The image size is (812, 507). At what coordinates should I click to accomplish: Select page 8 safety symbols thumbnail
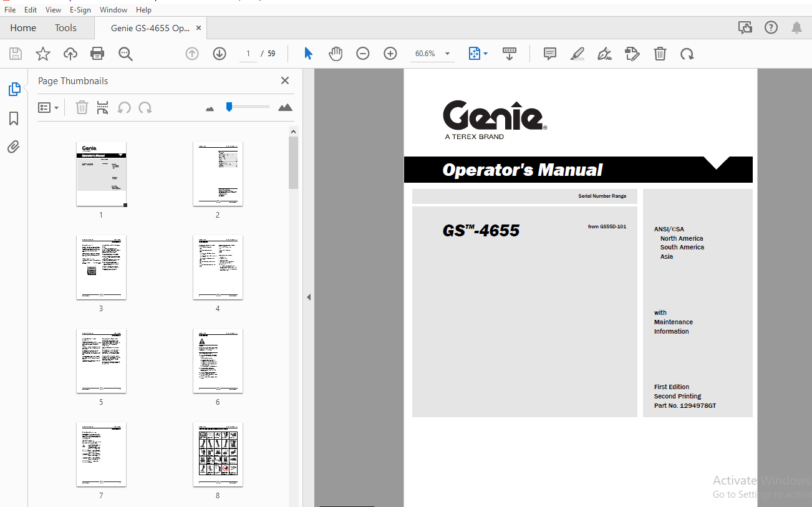[x=218, y=454]
